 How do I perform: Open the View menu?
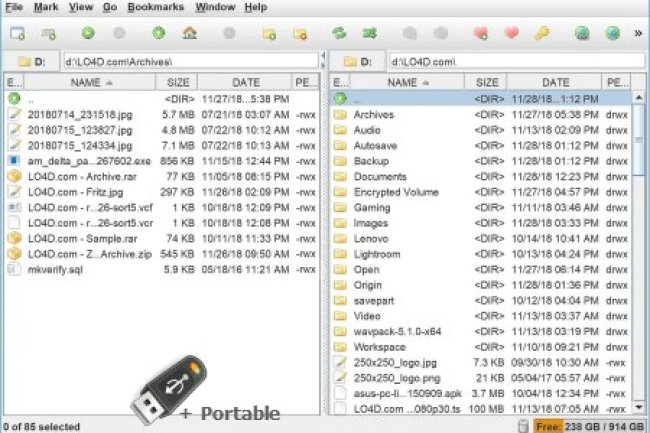[81, 7]
